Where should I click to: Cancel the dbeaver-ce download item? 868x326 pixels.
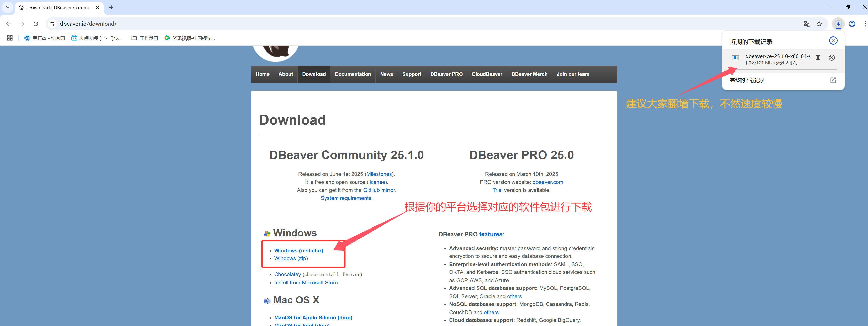(832, 58)
